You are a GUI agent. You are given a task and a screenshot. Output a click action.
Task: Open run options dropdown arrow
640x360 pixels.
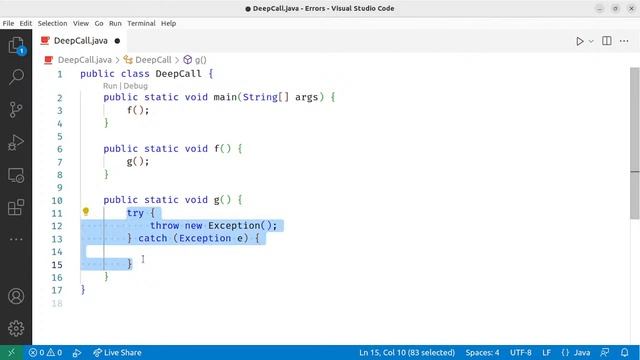point(591,41)
